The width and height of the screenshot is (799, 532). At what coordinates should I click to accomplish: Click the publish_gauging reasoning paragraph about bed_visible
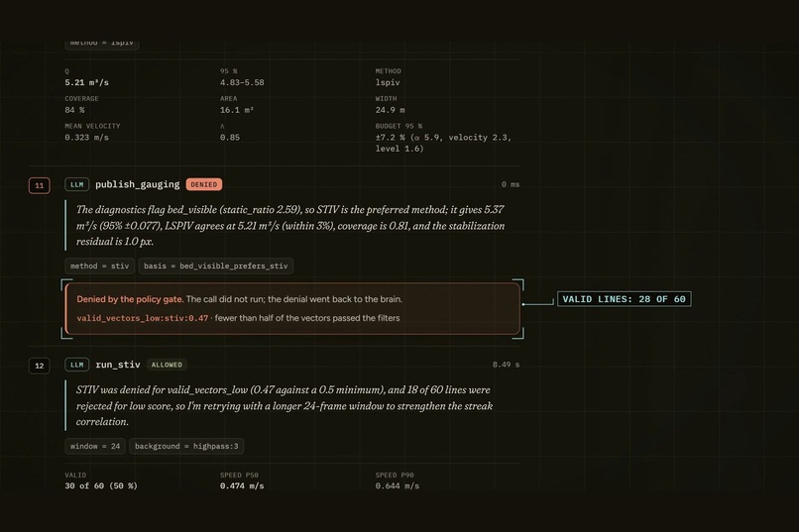(x=290, y=226)
